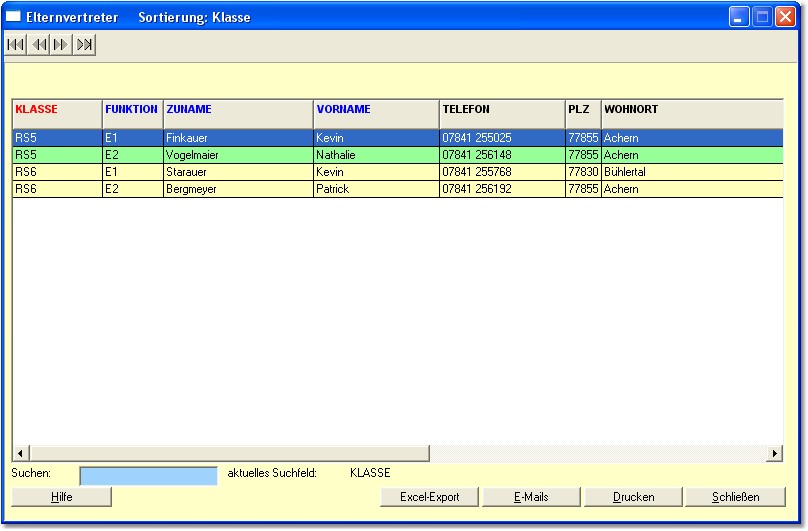The width and height of the screenshot is (808, 531).
Task: Jump to the last record
Action: point(84,44)
